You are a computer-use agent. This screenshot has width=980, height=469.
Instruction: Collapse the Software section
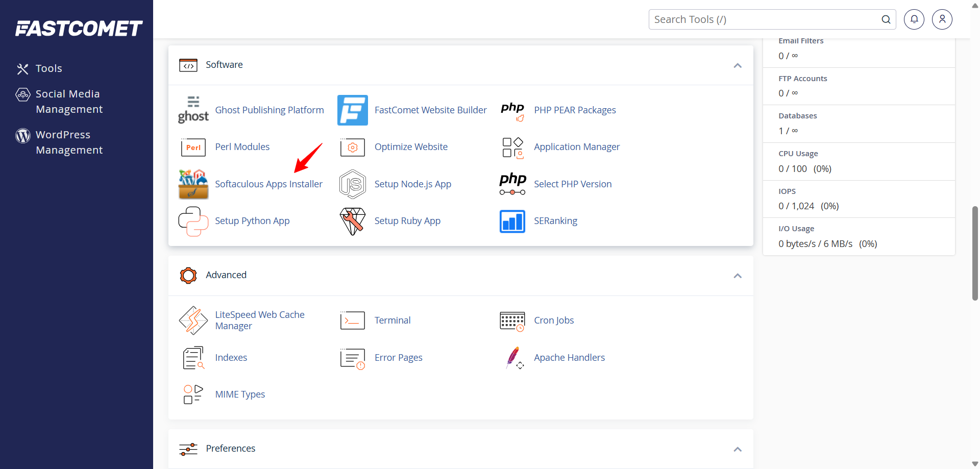[x=738, y=65]
